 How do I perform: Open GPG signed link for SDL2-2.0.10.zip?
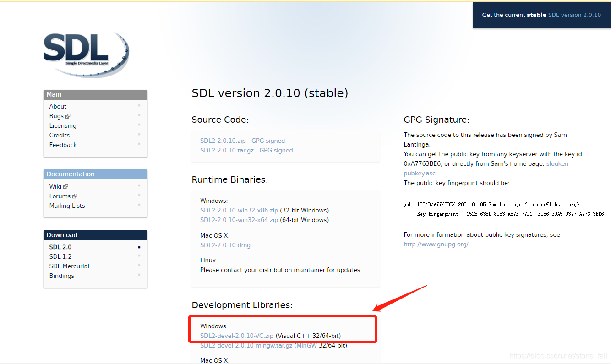pos(268,141)
